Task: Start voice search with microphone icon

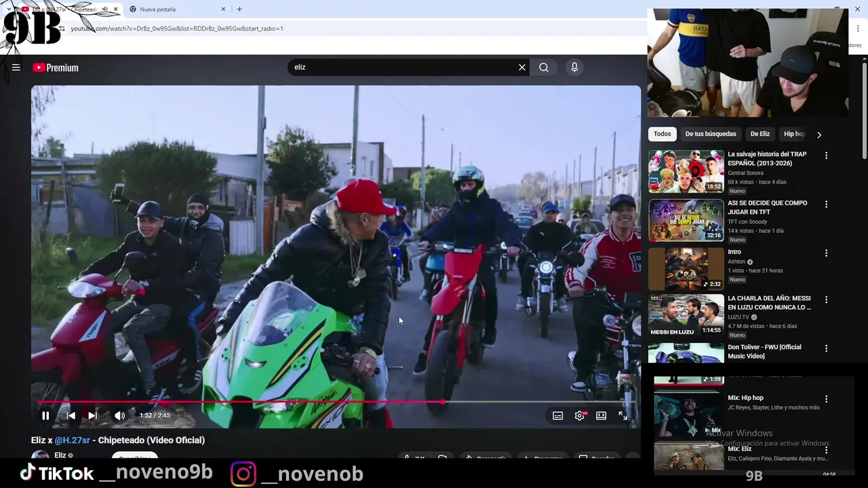Action: [574, 67]
